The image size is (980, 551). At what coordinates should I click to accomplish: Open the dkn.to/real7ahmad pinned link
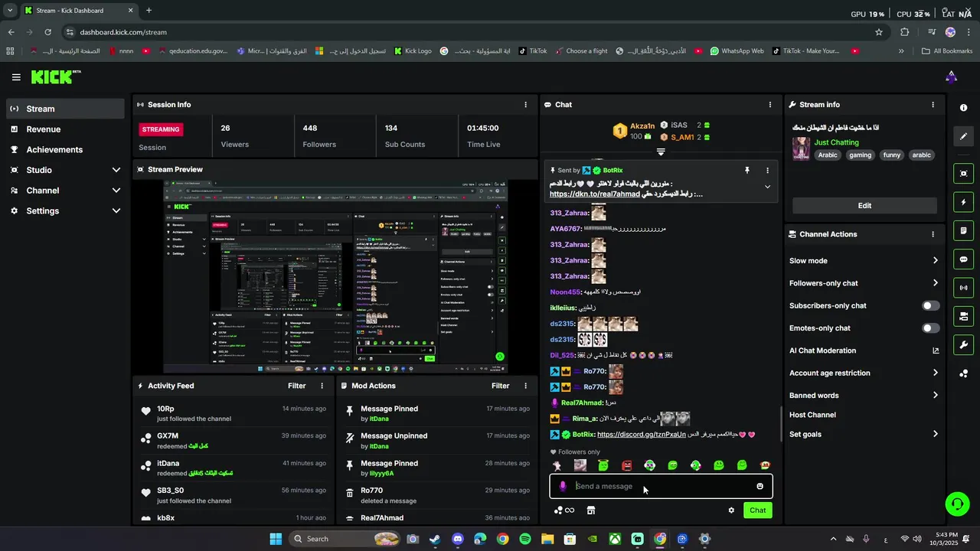(595, 194)
